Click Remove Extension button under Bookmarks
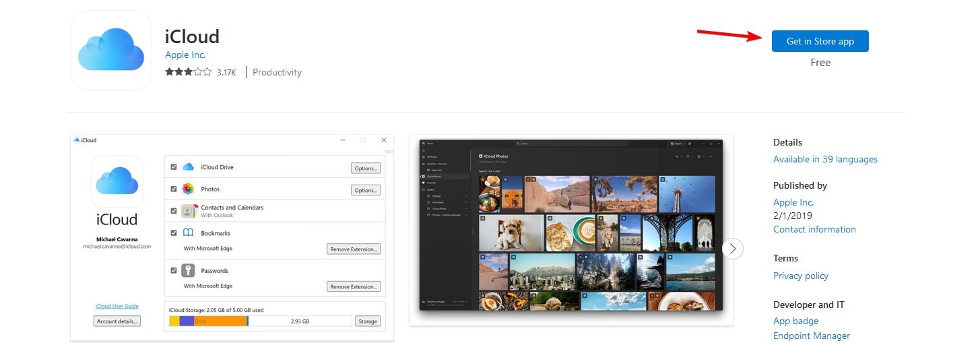980x343 pixels. pyautogui.click(x=354, y=249)
